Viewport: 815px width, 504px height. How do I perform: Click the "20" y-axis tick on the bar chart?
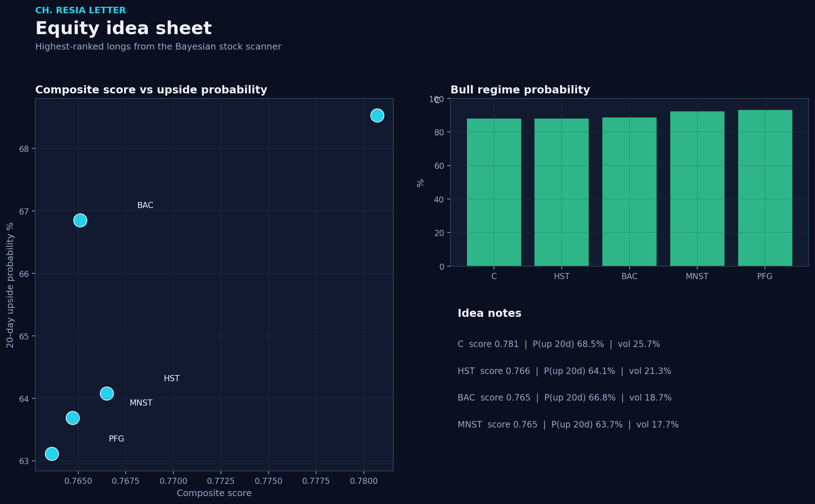tap(439, 233)
